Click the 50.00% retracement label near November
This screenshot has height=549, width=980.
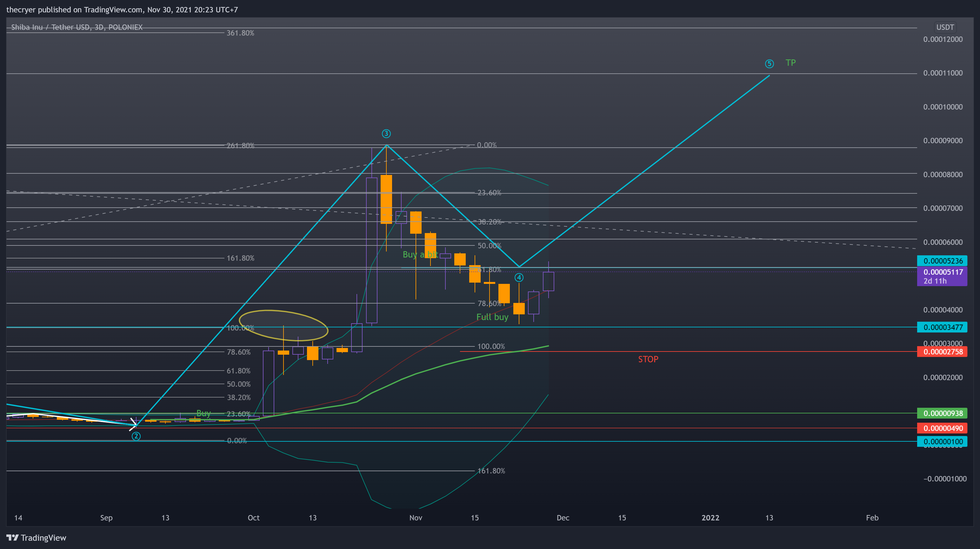pos(489,245)
